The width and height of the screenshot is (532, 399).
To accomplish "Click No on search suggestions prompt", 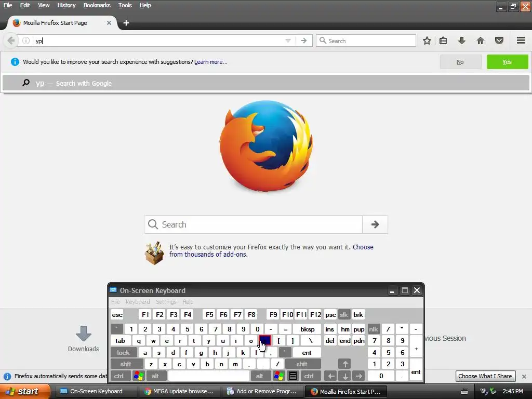I will [460, 62].
